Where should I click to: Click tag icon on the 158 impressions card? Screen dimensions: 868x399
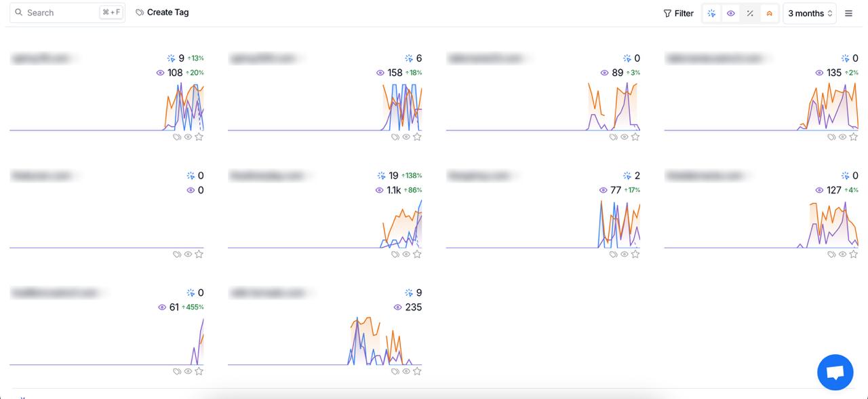(x=395, y=137)
